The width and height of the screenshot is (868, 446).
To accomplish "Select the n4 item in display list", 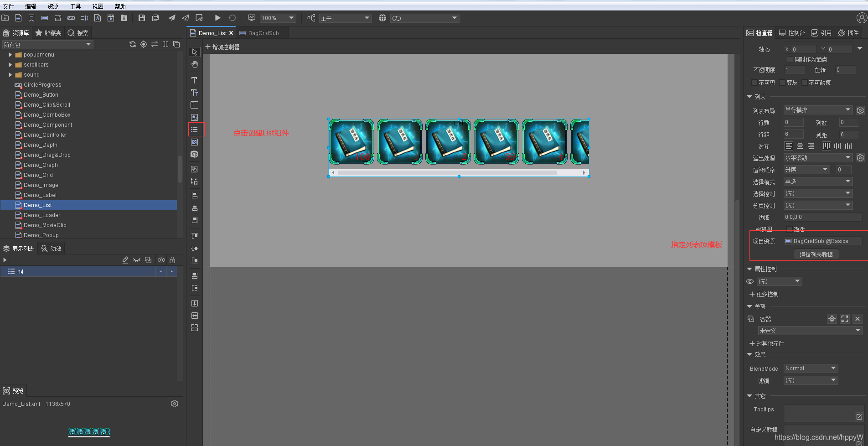I will pyautogui.click(x=88, y=271).
